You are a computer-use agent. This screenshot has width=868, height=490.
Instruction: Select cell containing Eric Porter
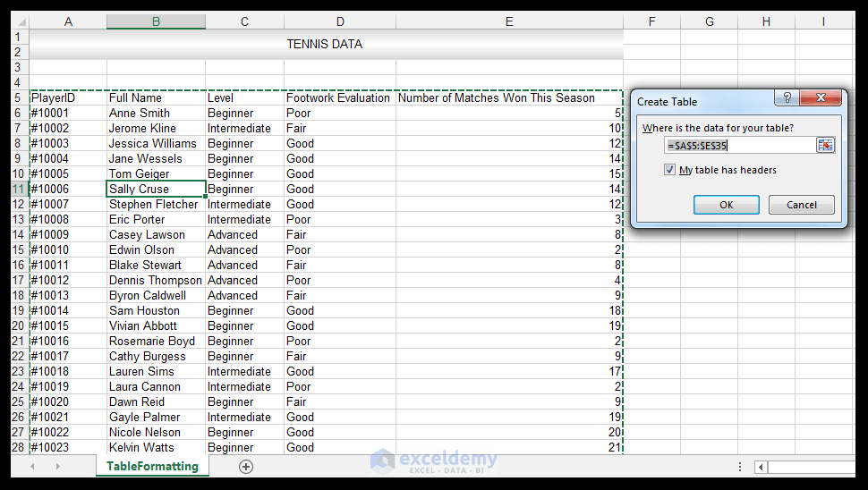156,220
